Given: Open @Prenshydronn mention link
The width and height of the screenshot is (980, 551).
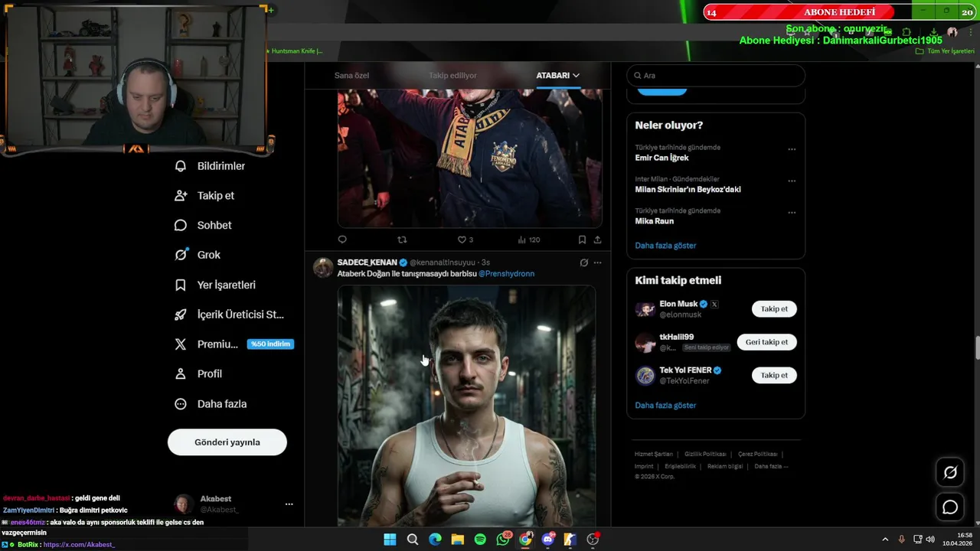Looking at the screenshot, I should tap(506, 274).
